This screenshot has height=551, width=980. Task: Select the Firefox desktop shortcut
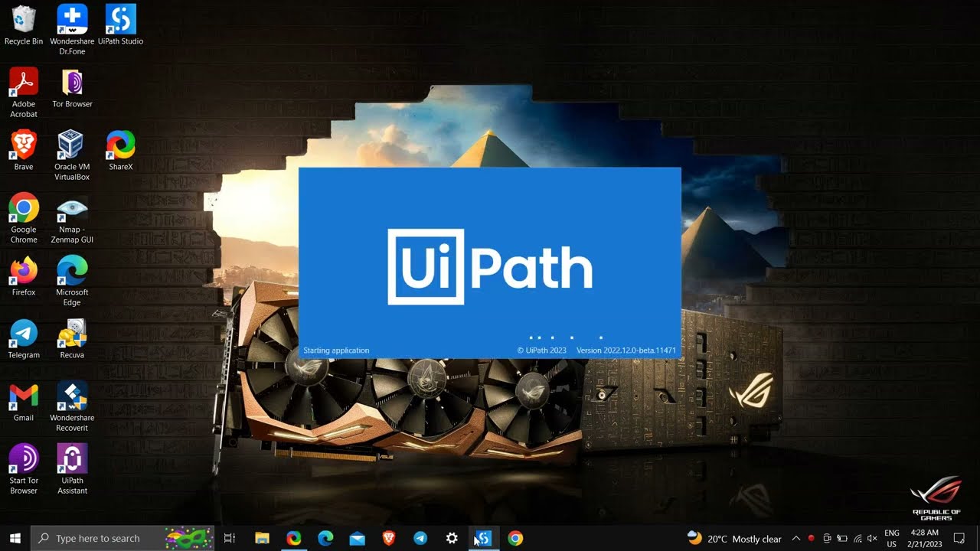24,275
